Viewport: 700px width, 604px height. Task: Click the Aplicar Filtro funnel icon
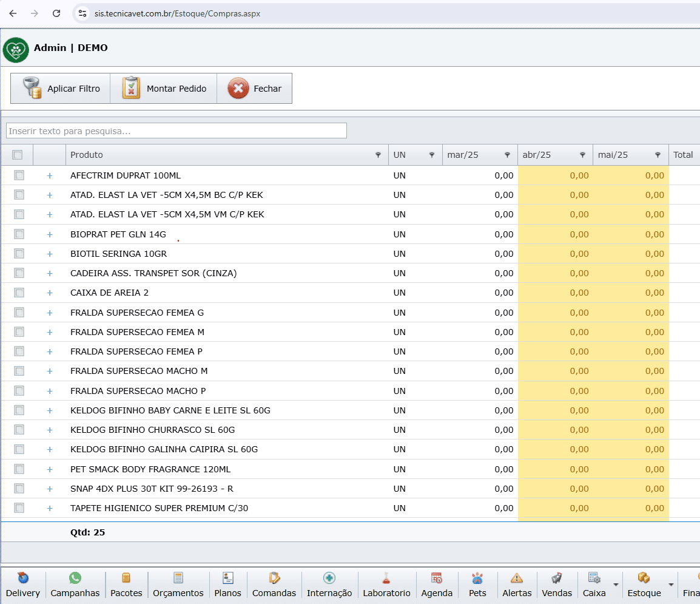pos(32,88)
